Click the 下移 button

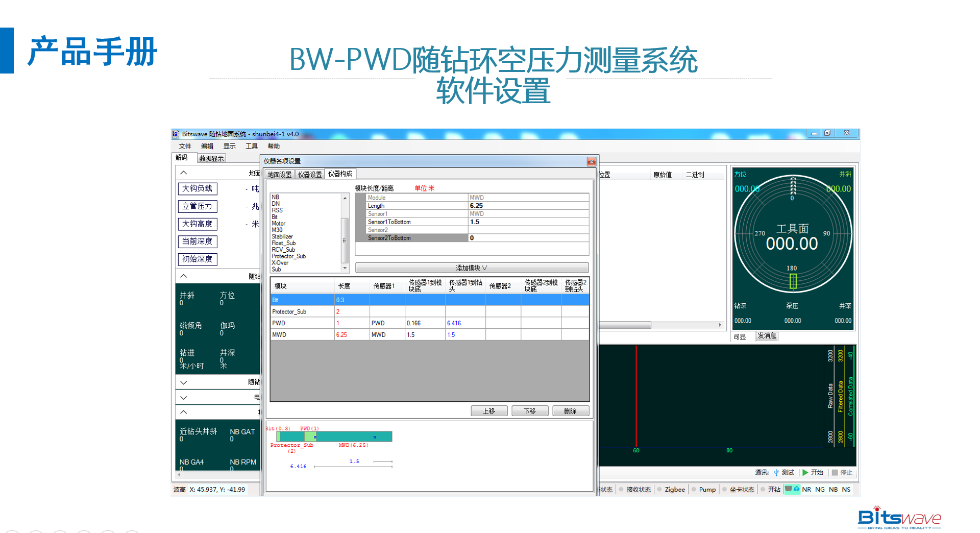click(530, 411)
